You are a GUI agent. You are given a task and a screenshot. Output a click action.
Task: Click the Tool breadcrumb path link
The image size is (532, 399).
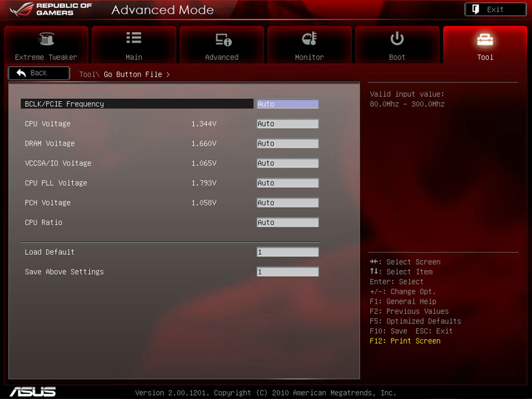pos(87,74)
